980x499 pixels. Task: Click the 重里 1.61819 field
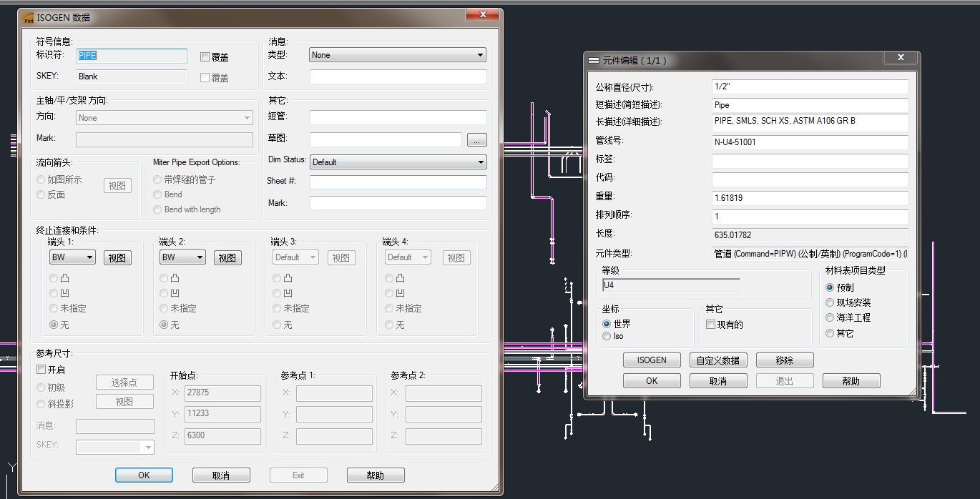click(810, 198)
